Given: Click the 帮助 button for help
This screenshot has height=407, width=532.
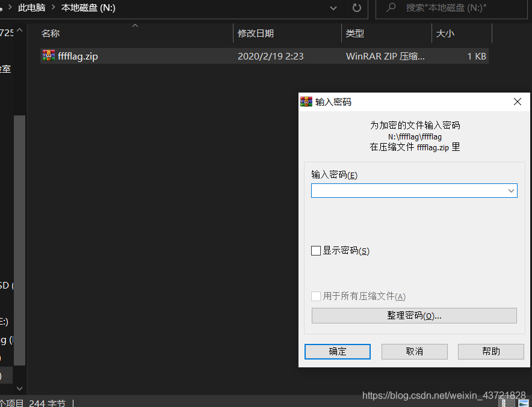Looking at the screenshot, I should (490, 352).
